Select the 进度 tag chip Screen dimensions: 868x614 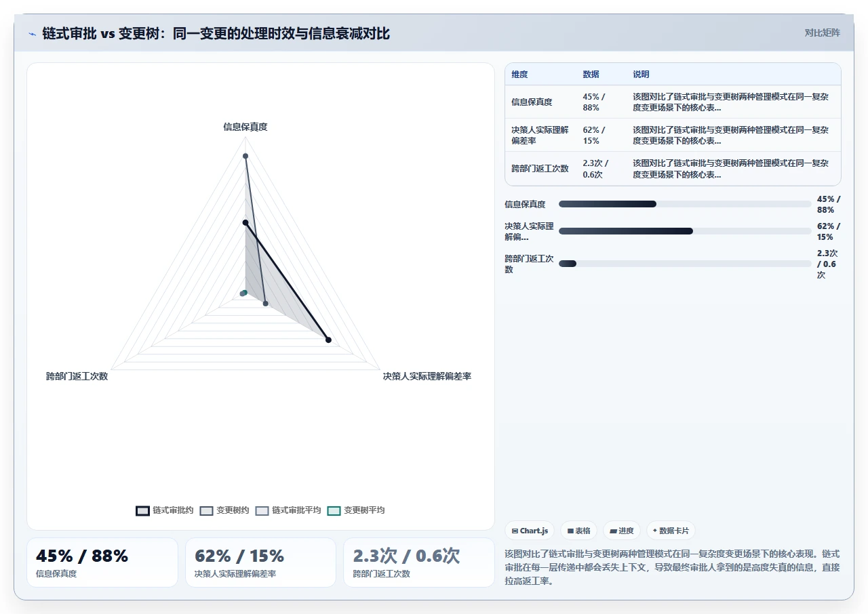[622, 531]
